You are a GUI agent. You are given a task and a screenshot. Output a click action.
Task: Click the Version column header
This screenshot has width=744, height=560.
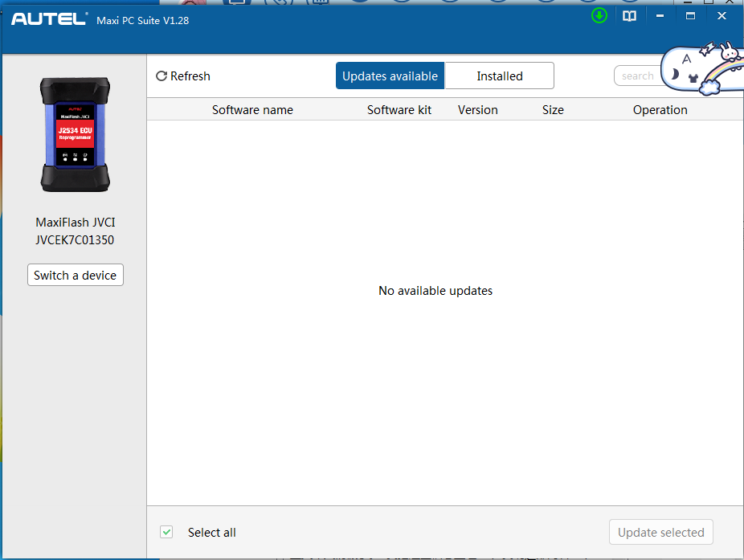click(478, 109)
